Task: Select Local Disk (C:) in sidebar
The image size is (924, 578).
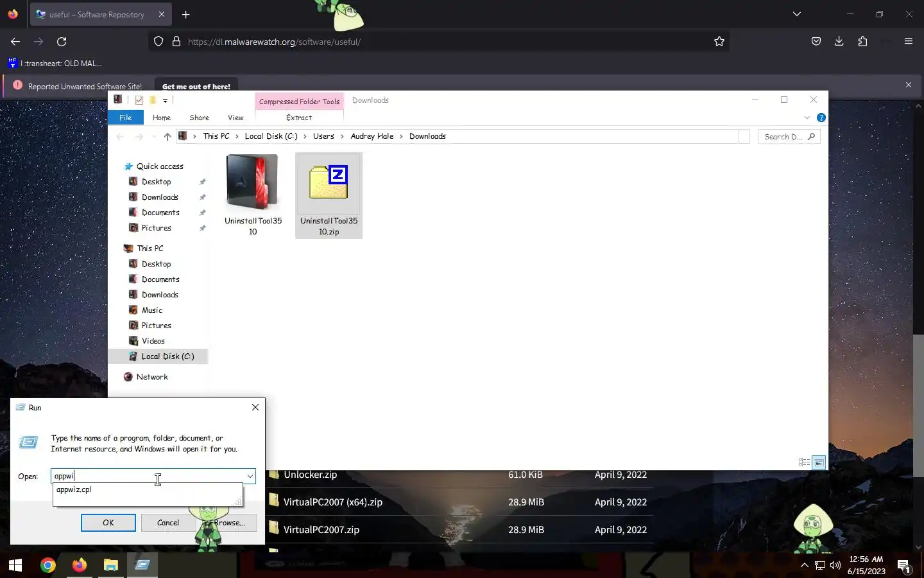Action: (158, 356)
